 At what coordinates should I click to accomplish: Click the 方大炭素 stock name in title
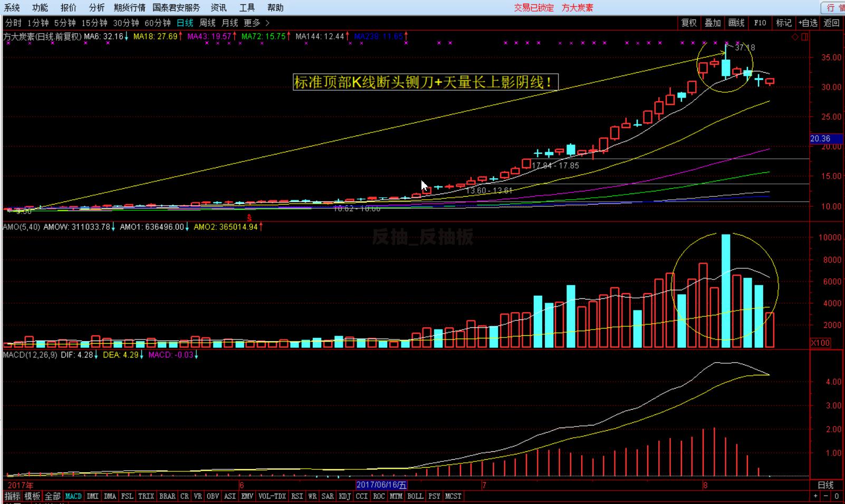[577, 7]
